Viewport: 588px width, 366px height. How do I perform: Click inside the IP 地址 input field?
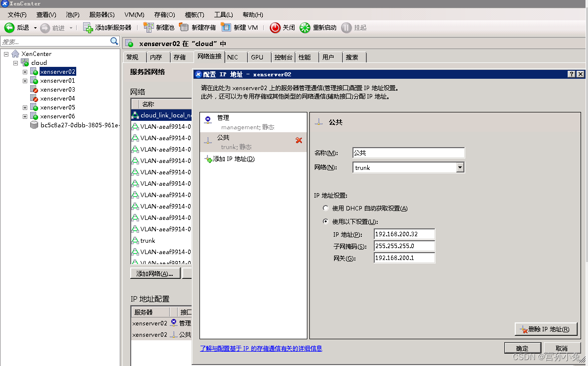[x=404, y=234]
